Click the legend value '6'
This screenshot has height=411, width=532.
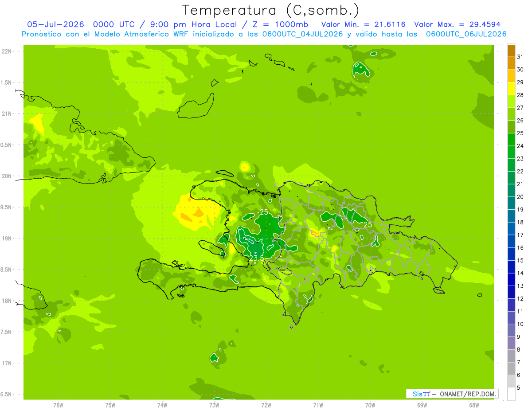pos(518,375)
